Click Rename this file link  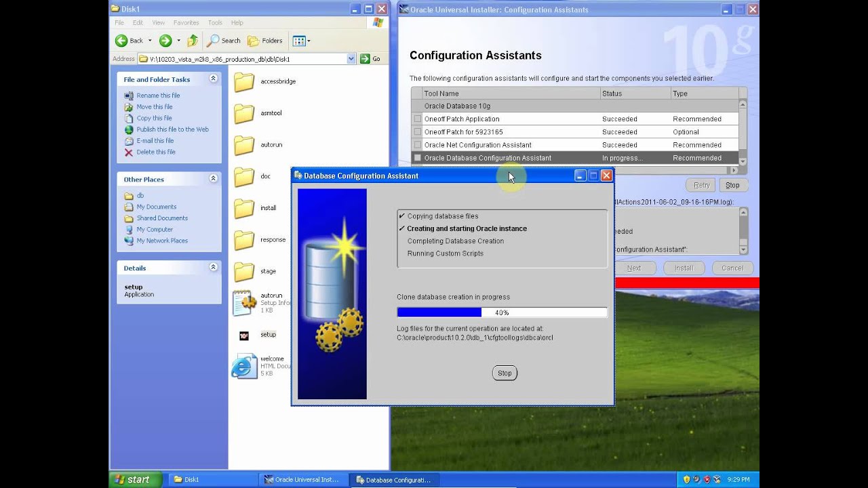click(x=158, y=96)
